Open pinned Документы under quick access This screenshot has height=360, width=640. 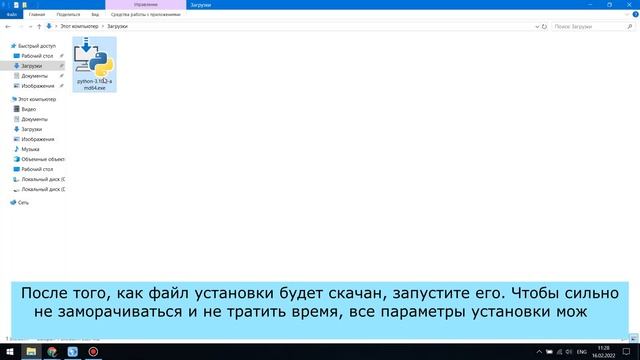coord(34,76)
